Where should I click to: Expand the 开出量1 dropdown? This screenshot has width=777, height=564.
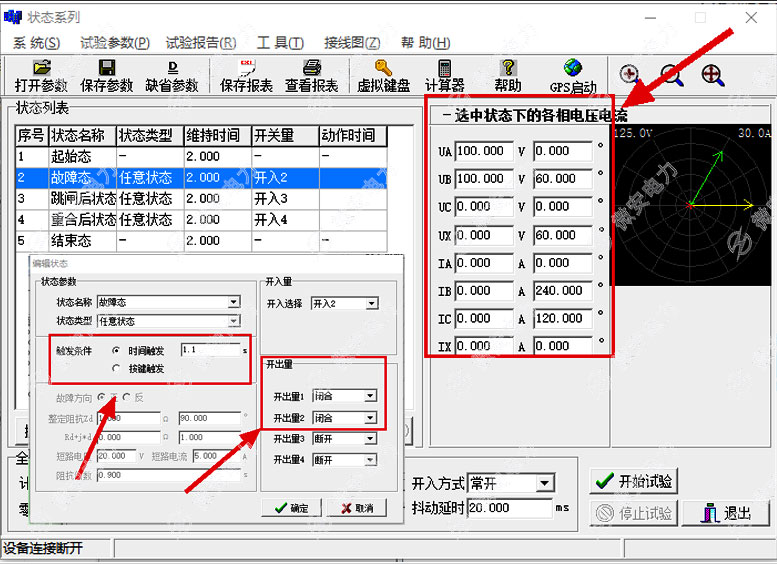(x=370, y=396)
